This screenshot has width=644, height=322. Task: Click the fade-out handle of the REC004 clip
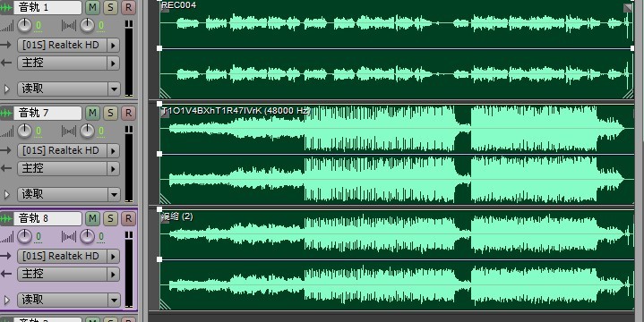(628, 8)
